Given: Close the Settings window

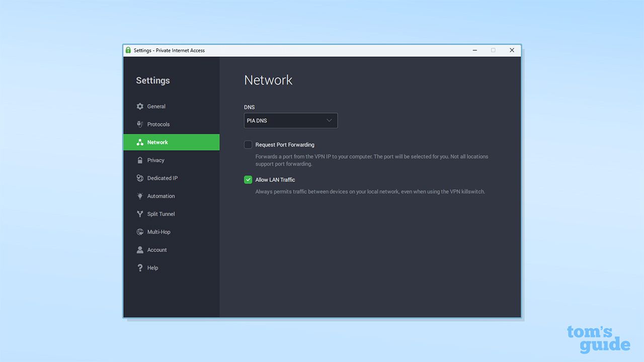Looking at the screenshot, I should coord(512,50).
